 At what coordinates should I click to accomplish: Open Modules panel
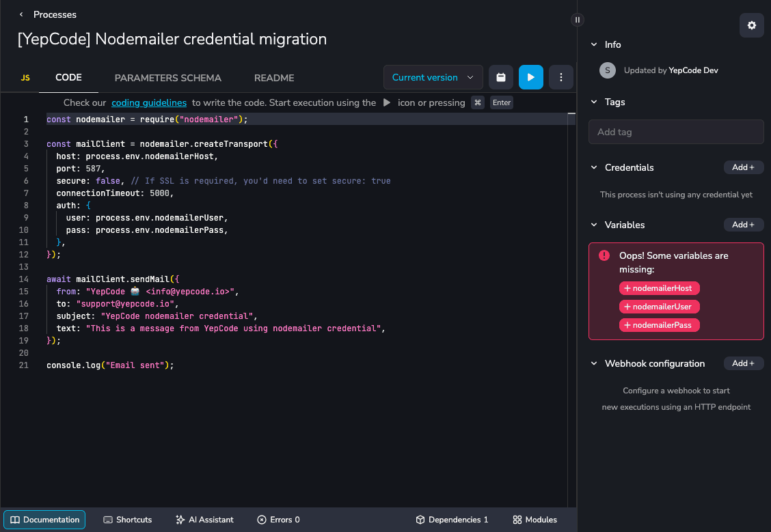tap(535, 520)
